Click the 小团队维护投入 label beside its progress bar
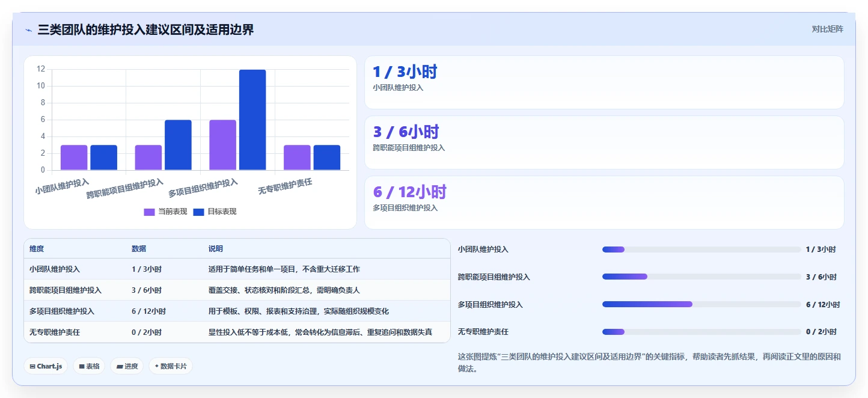The image size is (868, 398). coord(483,250)
